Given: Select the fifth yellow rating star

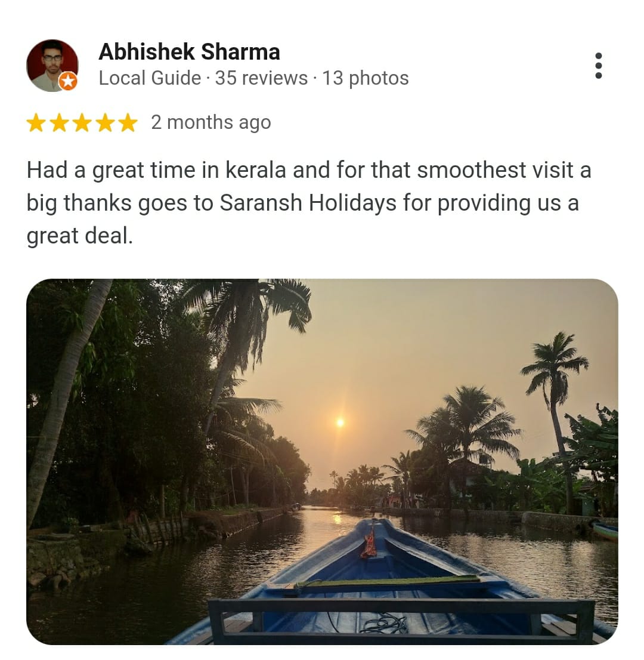Looking at the screenshot, I should click(128, 123).
